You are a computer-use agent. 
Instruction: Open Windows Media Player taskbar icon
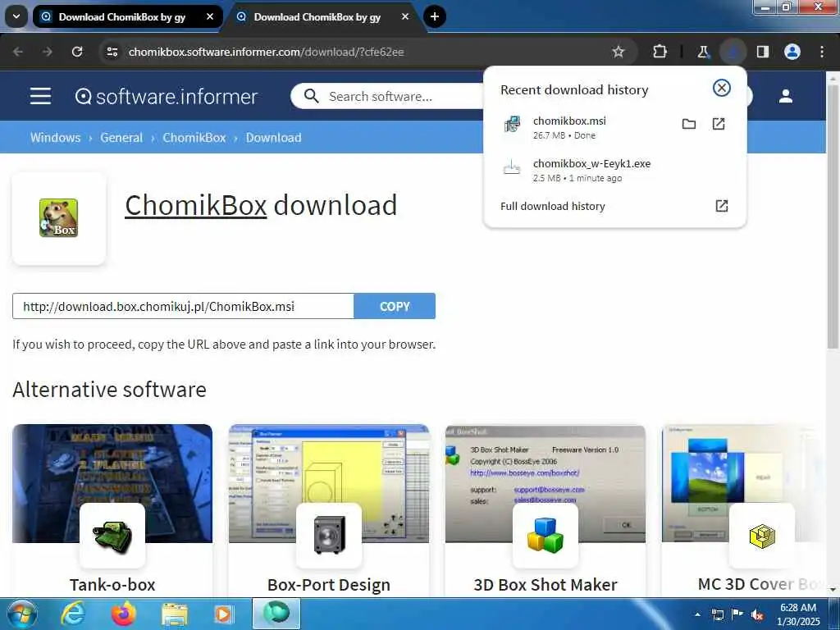coord(224,614)
